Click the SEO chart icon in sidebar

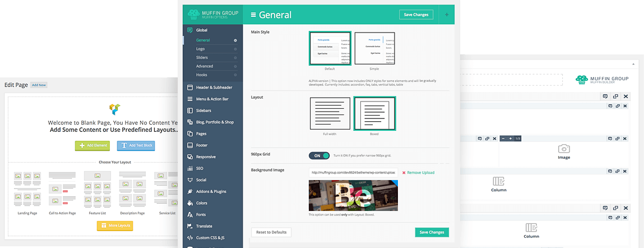click(x=191, y=168)
